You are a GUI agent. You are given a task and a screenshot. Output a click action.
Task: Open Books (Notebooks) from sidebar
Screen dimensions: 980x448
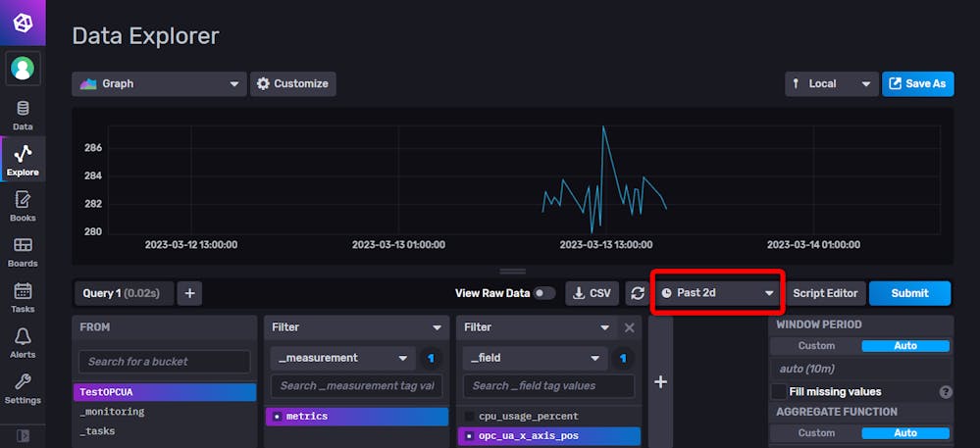23,206
